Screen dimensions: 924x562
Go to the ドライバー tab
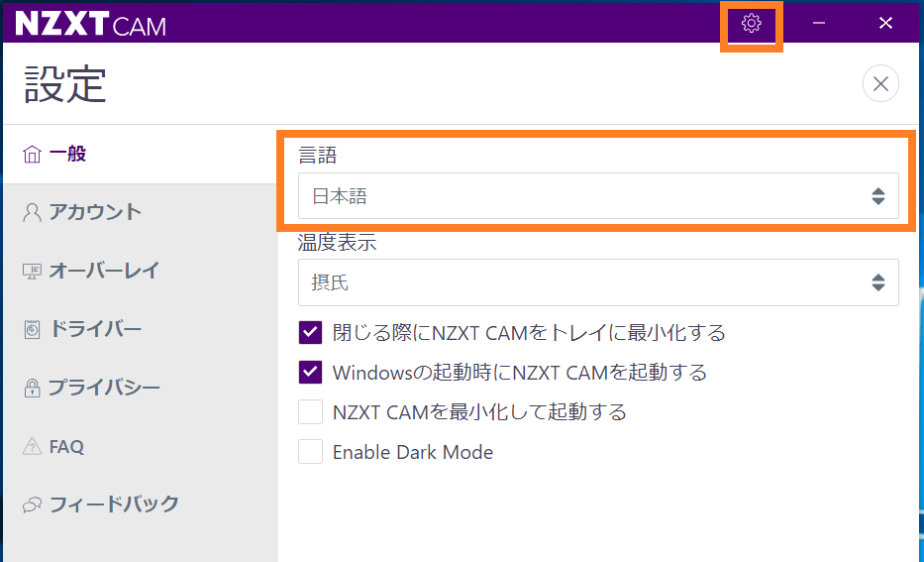tap(141, 329)
